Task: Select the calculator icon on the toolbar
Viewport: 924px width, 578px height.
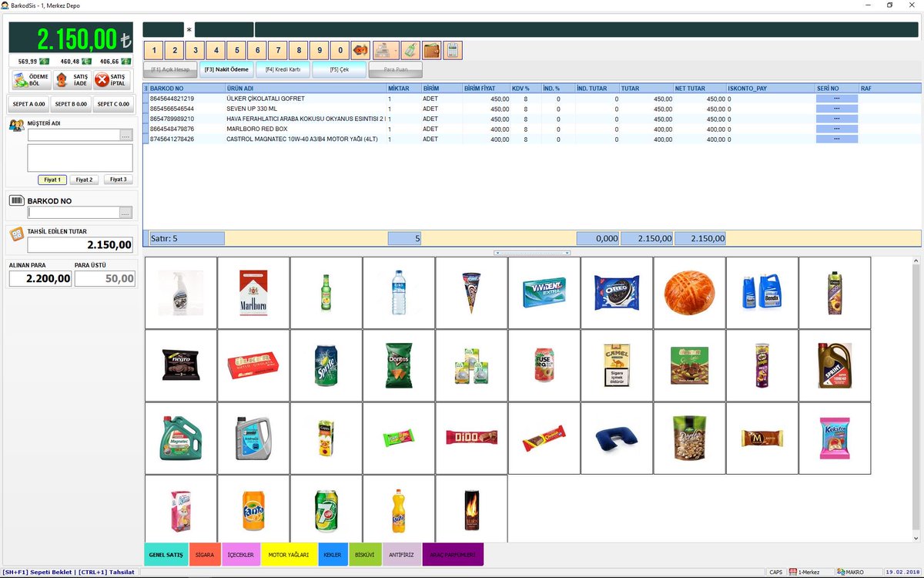Action: point(452,50)
